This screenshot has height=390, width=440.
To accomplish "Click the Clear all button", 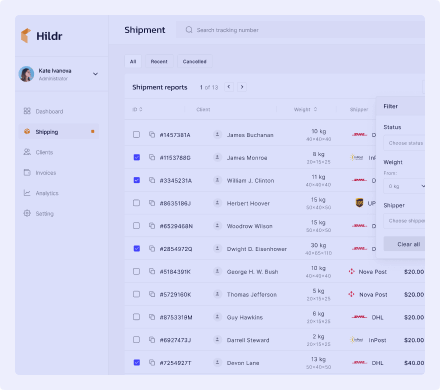I will tap(404, 244).
